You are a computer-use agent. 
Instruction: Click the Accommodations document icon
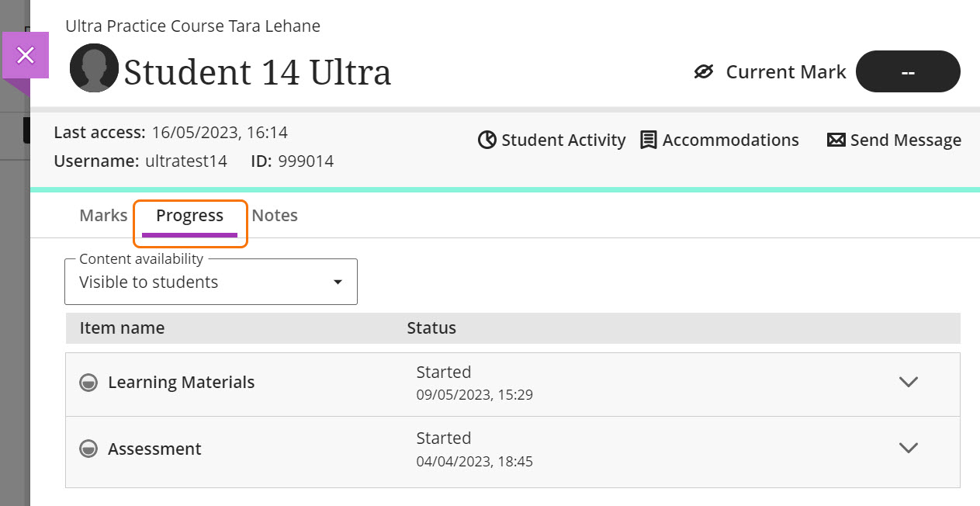pyautogui.click(x=648, y=140)
